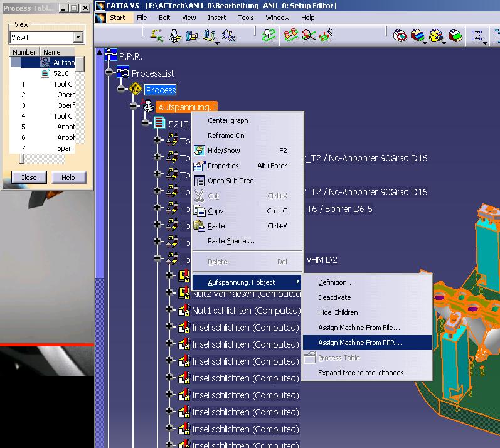The width and height of the screenshot is (500, 448).
Task: Select Hide/Show in context menu
Action: tap(247, 151)
